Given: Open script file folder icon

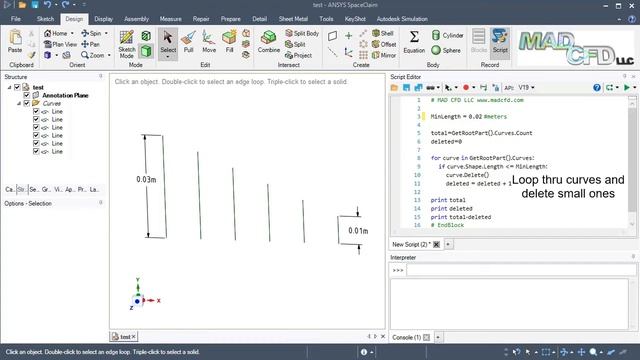Looking at the screenshot, I should (394, 87).
